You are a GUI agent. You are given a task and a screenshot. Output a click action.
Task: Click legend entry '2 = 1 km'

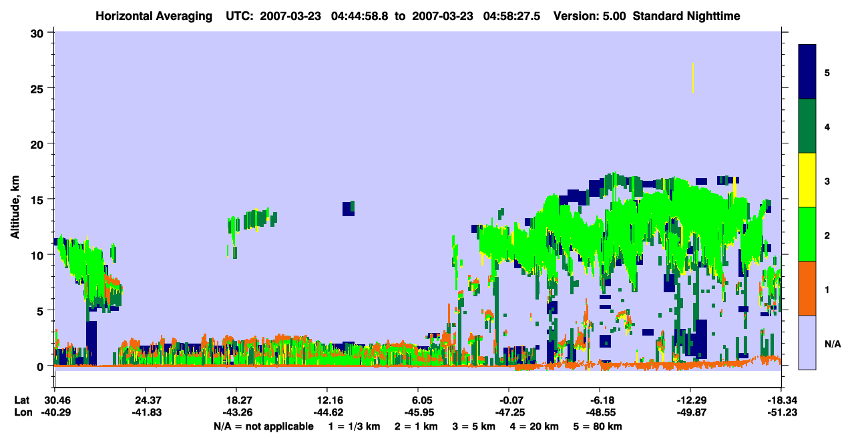[417, 426]
